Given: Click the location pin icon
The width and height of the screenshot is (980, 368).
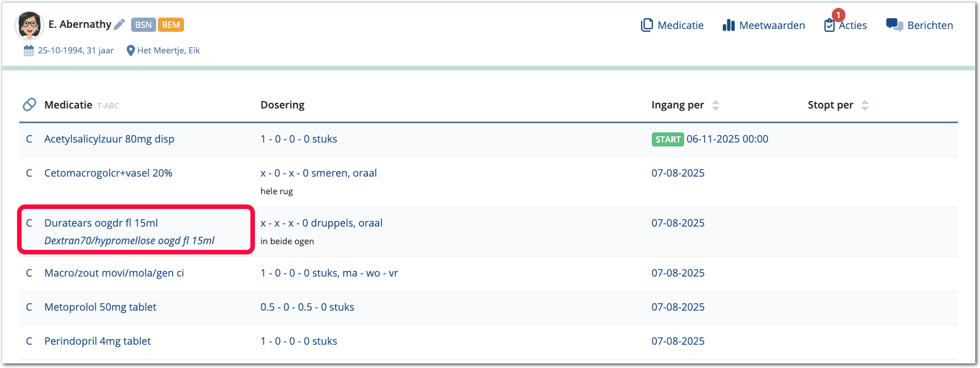Looking at the screenshot, I should (x=131, y=51).
